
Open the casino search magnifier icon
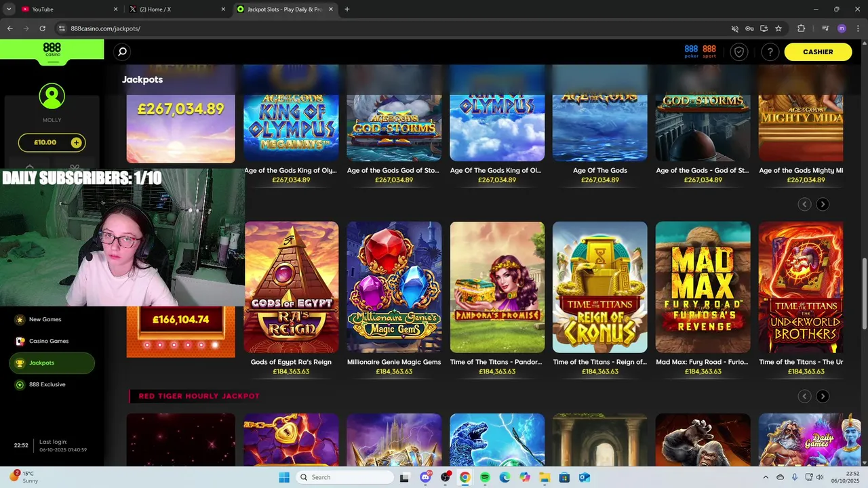pyautogui.click(x=122, y=52)
